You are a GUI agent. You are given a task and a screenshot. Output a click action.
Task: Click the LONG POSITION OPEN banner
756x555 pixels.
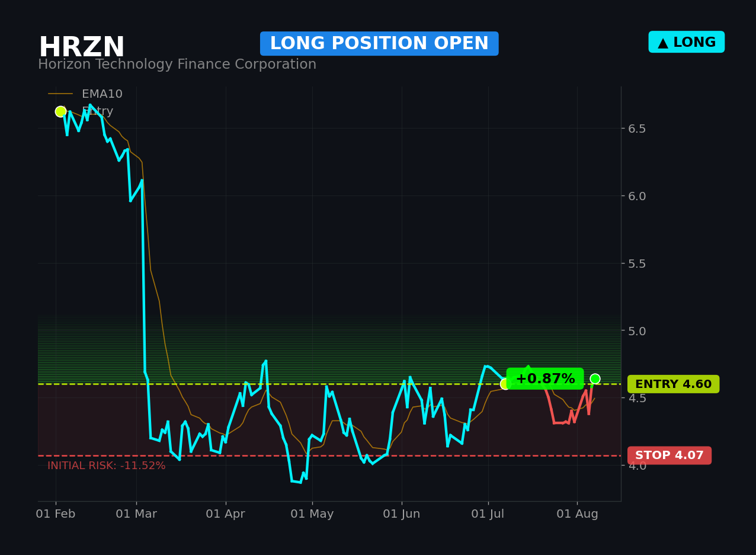[379, 44]
